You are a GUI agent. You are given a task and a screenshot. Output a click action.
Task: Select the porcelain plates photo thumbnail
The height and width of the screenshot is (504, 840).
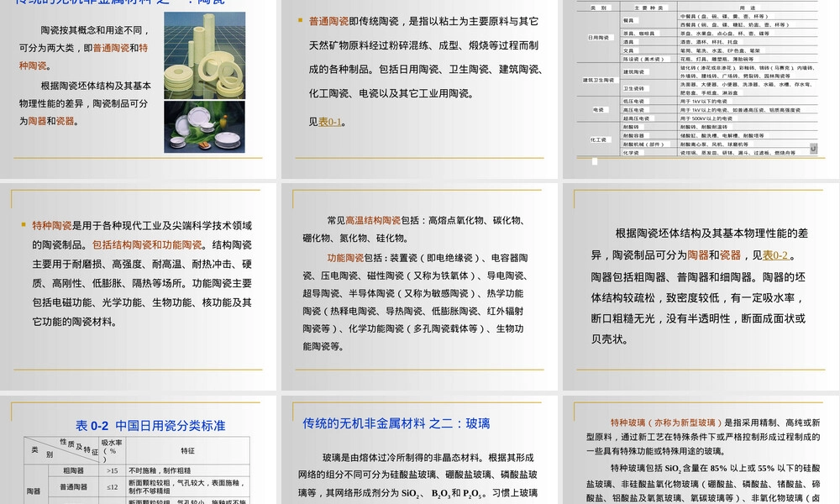coord(205,127)
